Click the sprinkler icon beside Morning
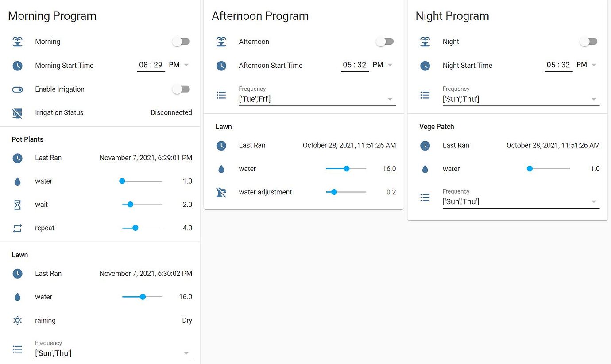611x364 pixels. (x=17, y=41)
